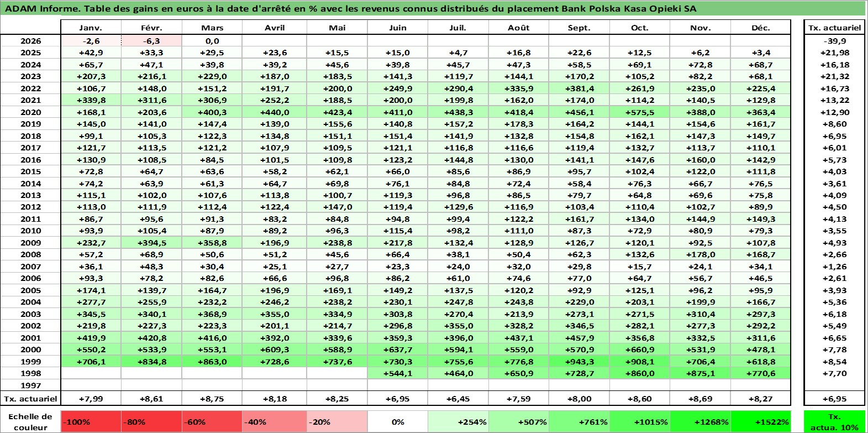Select the +875,1 value in Nov. 1998
Screen dimensions: 868x433
(x=700, y=373)
